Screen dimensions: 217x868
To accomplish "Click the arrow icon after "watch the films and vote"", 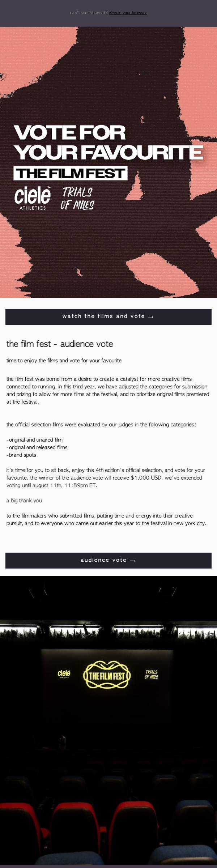I will tap(151, 317).
